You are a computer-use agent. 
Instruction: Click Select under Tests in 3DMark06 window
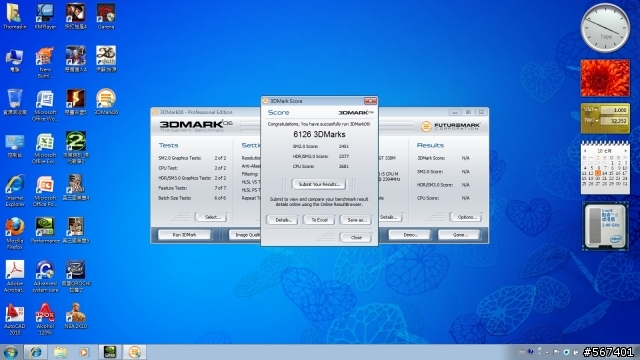tap(211, 217)
